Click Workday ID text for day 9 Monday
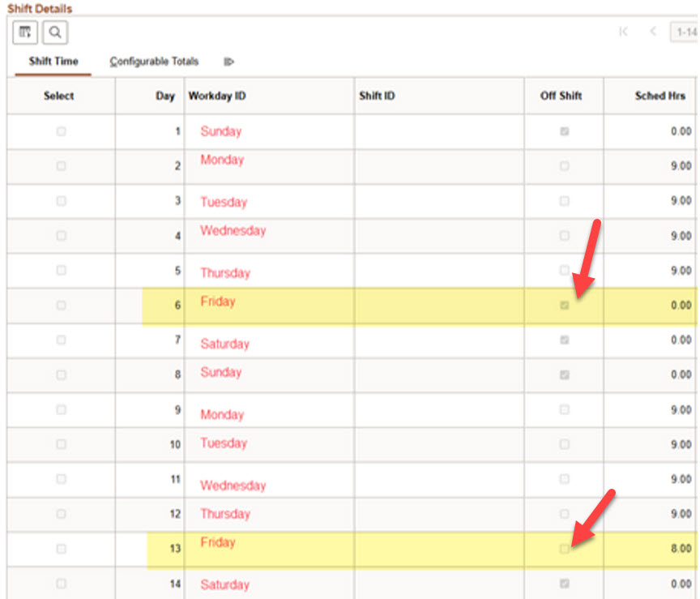Screen dimensions: 700x599 pos(222,414)
